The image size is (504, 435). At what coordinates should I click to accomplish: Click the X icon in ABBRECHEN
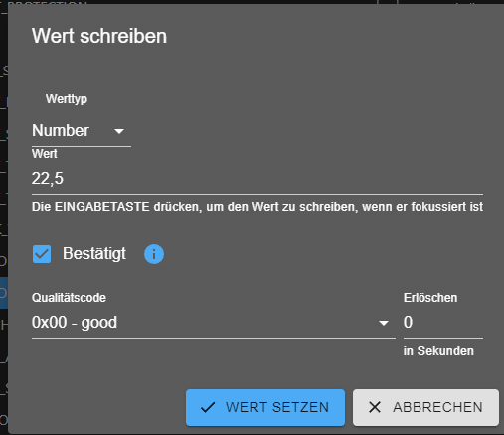tap(375, 407)
